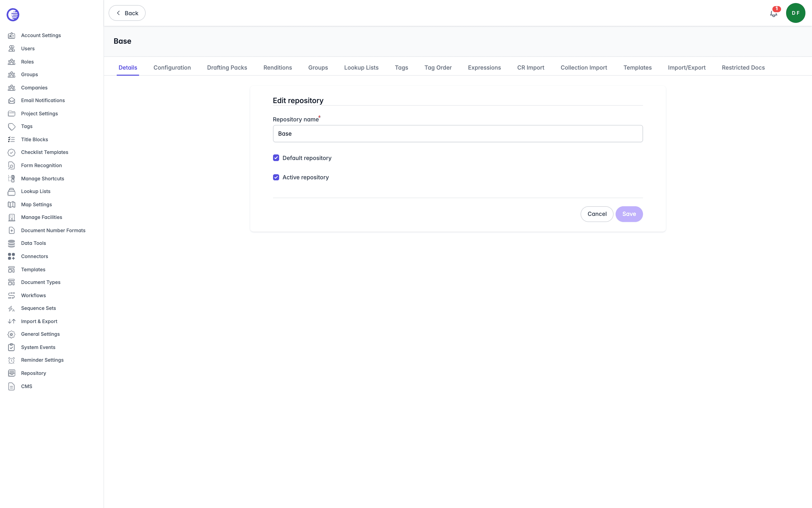
Task: Open Email Notifications envelope icon
Action: tap(11, 101)
